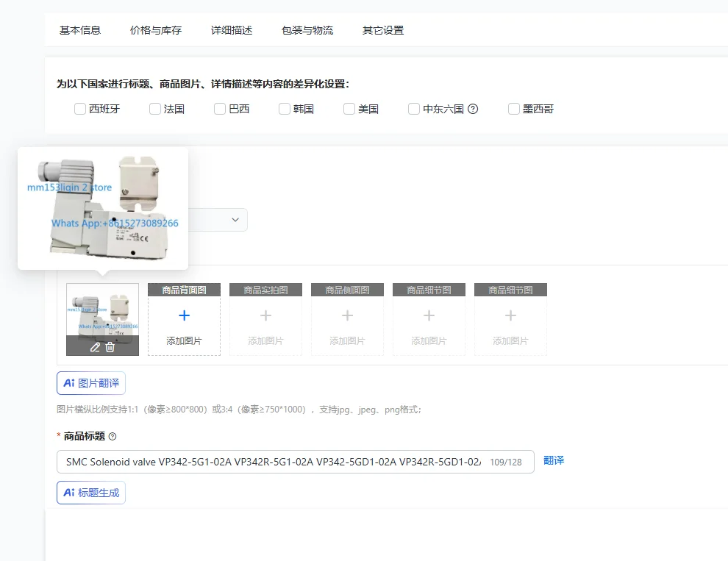This screenshot has height=561, width=728.
Task: Click the help icon beside 商品标题
Action: [x=113, y=437]
